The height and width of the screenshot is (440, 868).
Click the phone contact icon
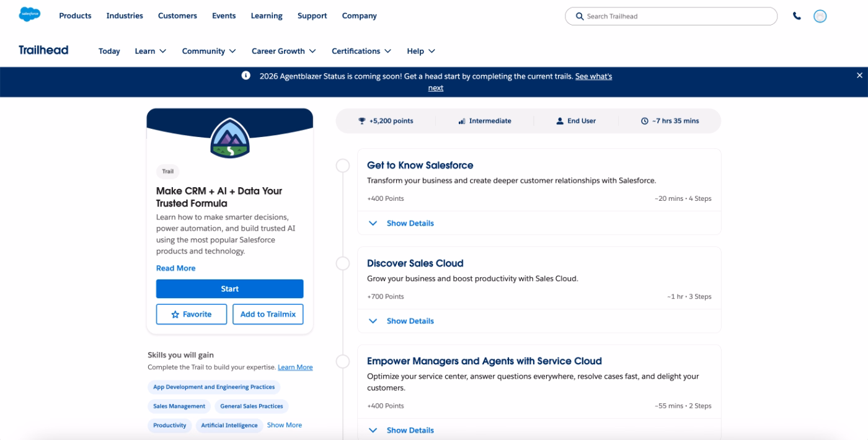(x=797, y=16)
